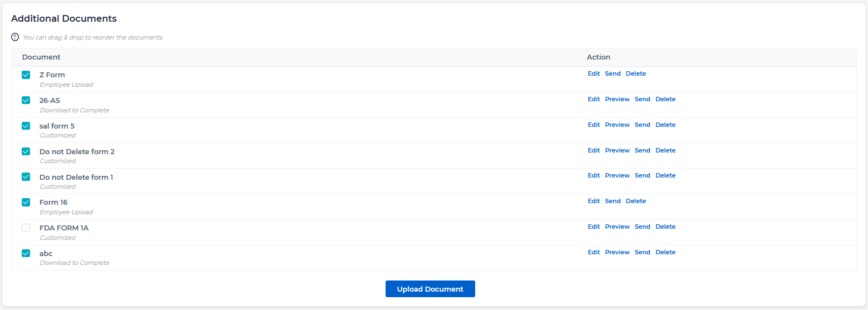Edit the Z Form document
The height and width of the screenshot is (310, 868).
click(x=594, y=73)
